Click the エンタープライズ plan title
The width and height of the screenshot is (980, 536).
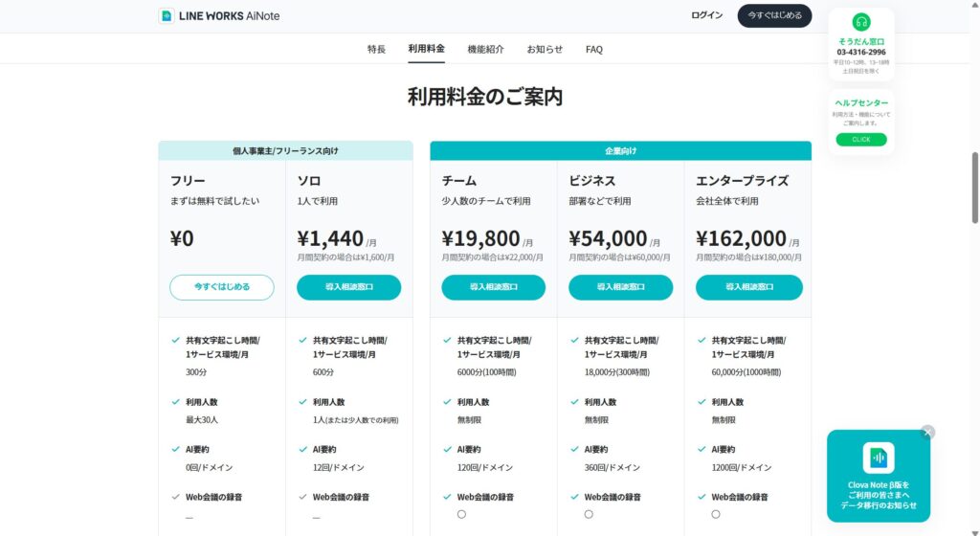tap(742, 181)
